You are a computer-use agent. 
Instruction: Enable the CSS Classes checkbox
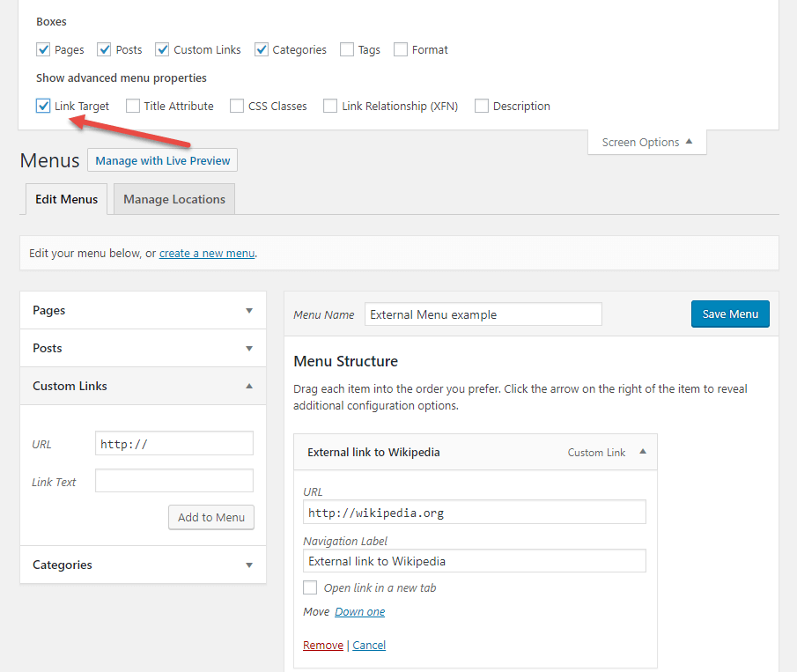[237, 106]
